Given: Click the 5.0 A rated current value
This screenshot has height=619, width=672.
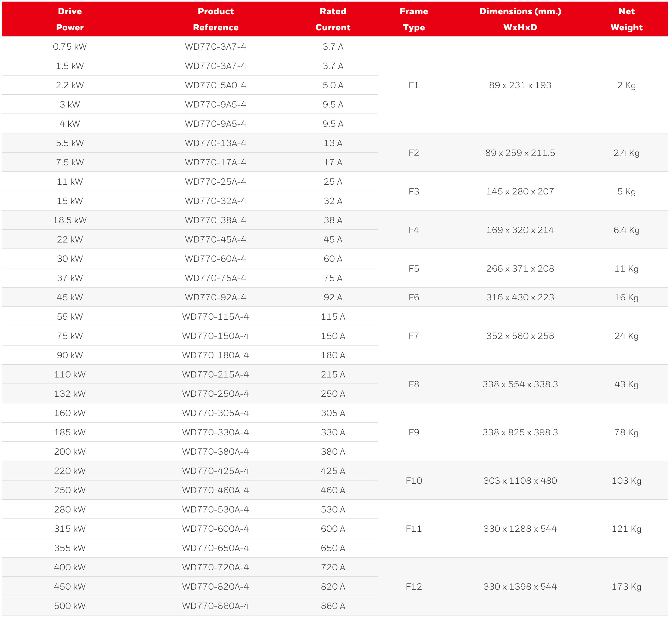Looking at the screenshot, I should pyautogui.click(x=333, y=85).
